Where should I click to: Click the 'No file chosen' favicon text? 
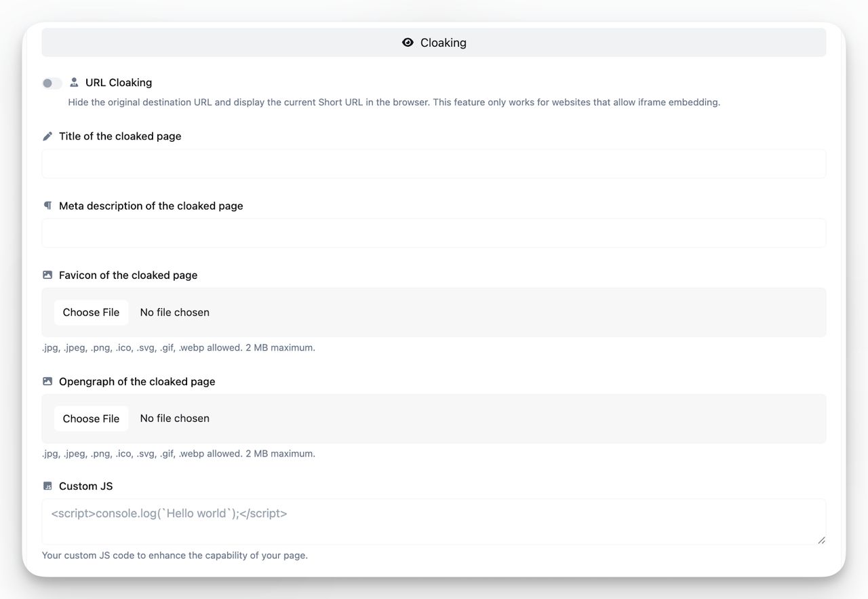(174, 312)
